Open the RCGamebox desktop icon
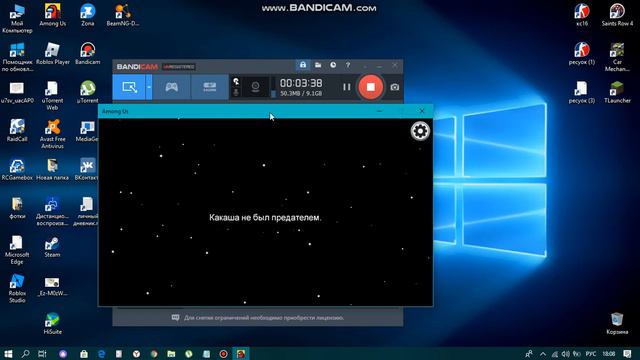Screen dimensions: 640x360 [17, 169]
